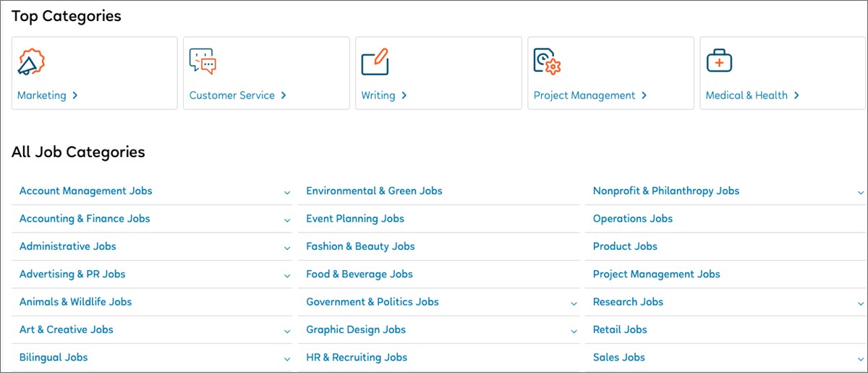Open Advertising & PR Jobs link
The width and height of the screenshot is (868, 373).
coord(72,274)
